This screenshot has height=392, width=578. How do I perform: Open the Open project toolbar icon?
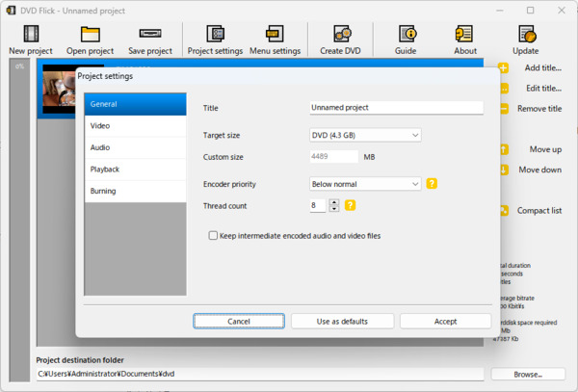tap(90, 34)
